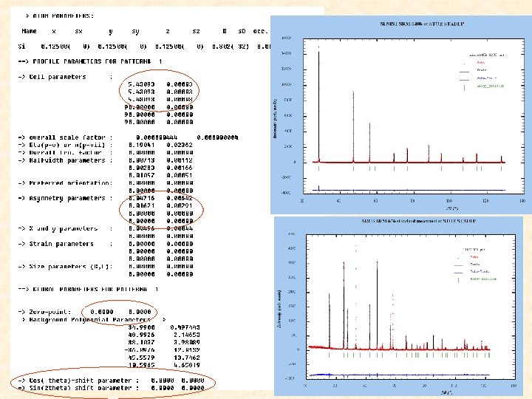
Task: Click the scale factor error 0.000000004
Action: [x=217, y=137]
